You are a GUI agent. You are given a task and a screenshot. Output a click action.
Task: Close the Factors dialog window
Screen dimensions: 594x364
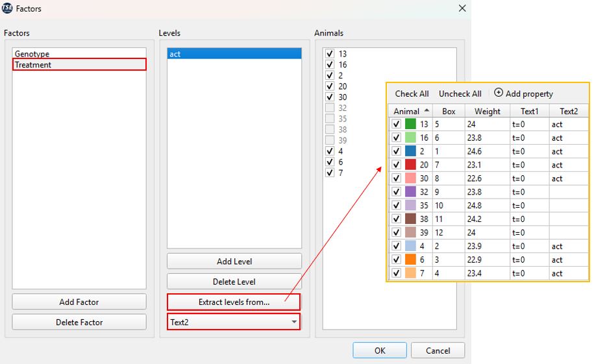click(x=462, y=8)
